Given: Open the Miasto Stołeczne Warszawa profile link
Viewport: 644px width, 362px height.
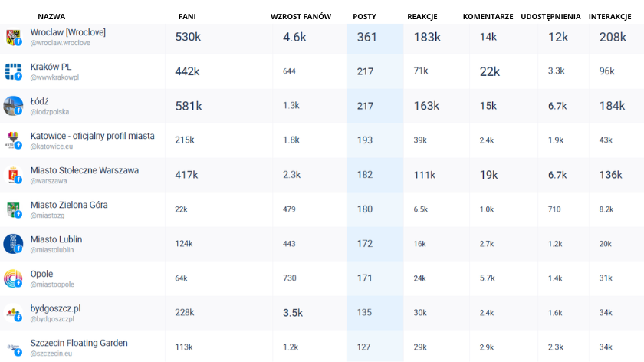Looking at the screenshot, I should [x=84, y=170].
